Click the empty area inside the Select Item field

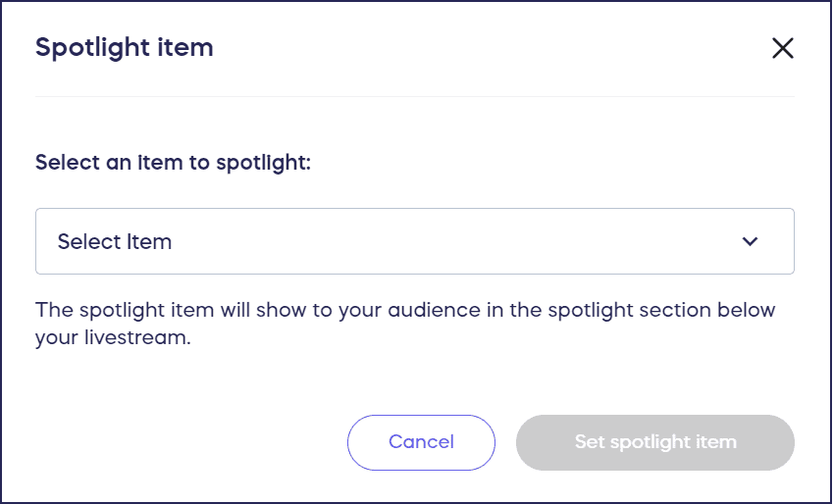[x=451, y=241]
